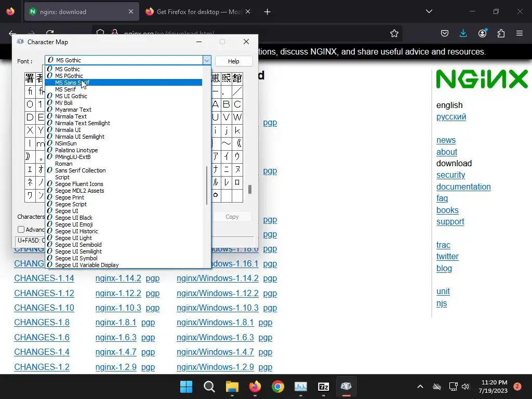
Task: Click the font list scrollbar thumb
Action: tap(207, 185)
